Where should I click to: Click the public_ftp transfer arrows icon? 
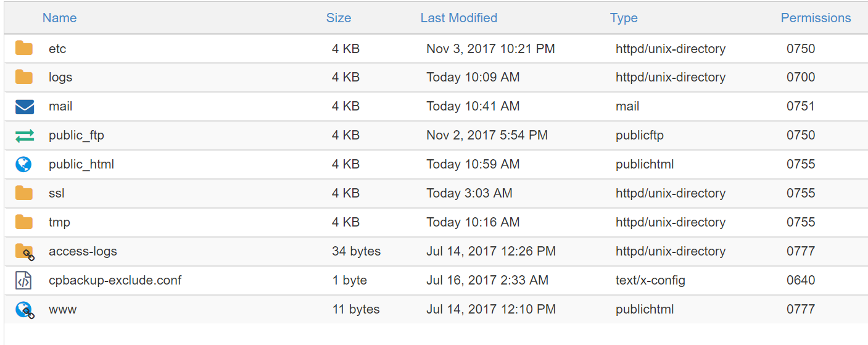coord(24,136)
